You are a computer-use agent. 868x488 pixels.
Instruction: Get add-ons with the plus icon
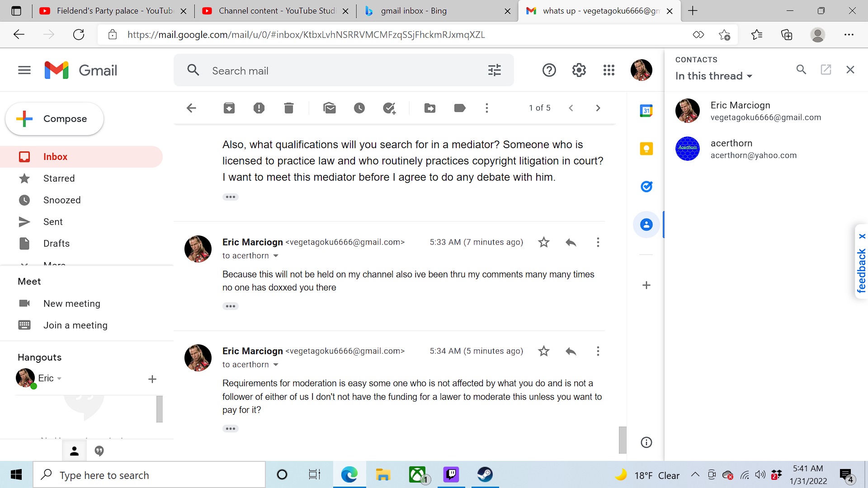[x=646, y=285]
